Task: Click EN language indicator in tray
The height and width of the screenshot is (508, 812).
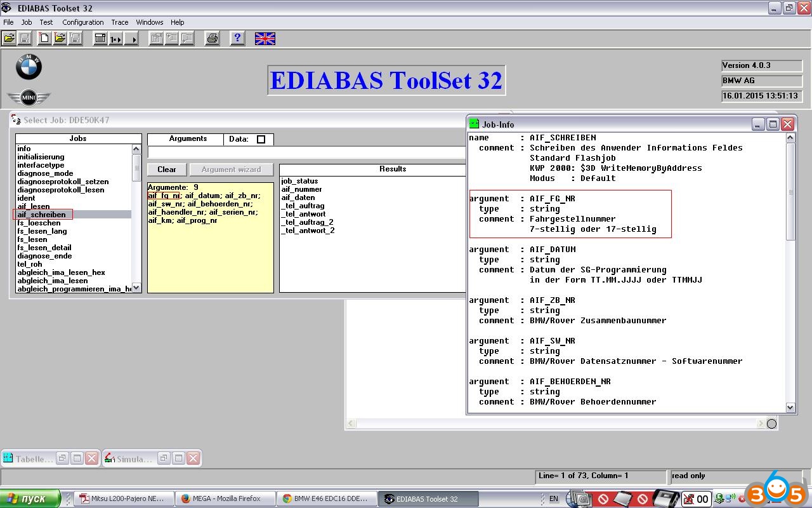Action: (554, 498)
